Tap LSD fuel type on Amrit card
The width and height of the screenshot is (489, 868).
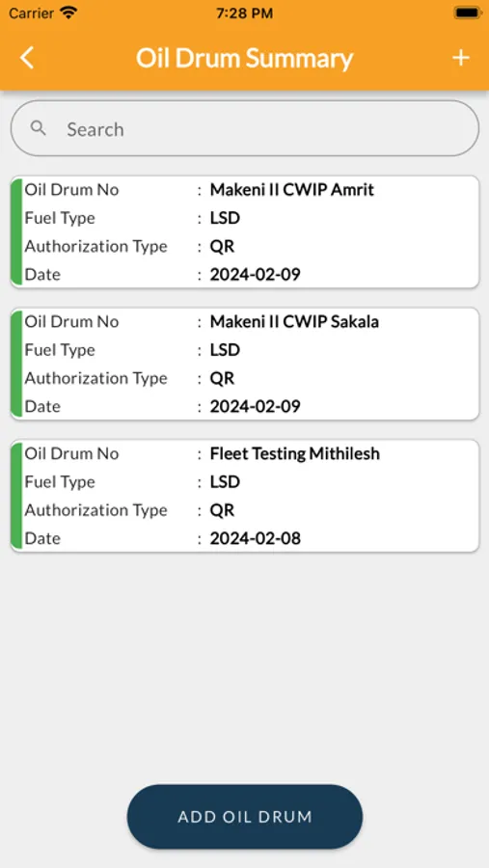(x=225, y=218)
